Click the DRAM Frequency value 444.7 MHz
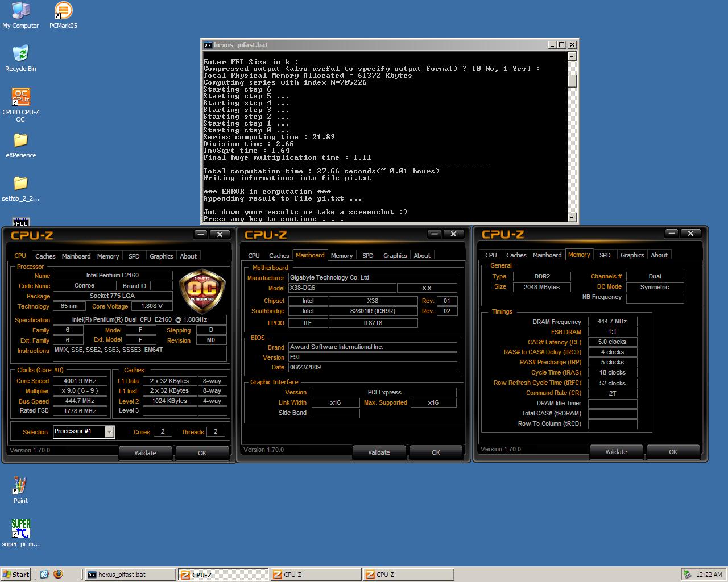 coord(613,321)
